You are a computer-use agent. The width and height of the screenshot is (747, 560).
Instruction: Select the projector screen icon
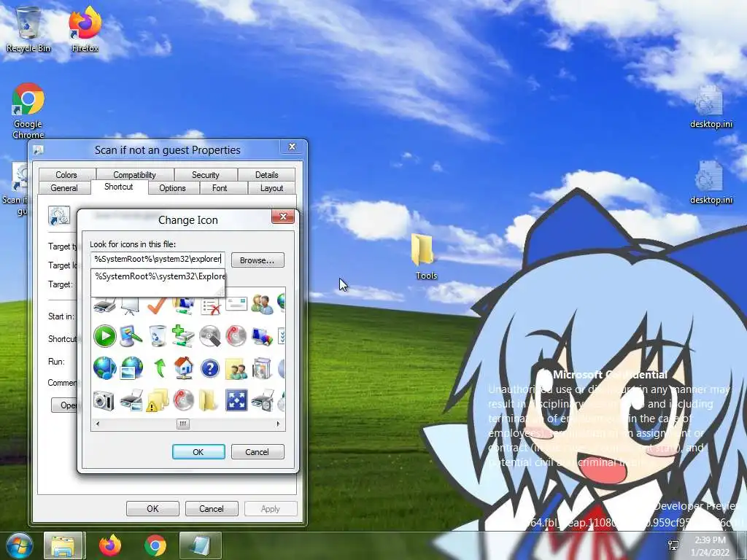coord(130,306)
